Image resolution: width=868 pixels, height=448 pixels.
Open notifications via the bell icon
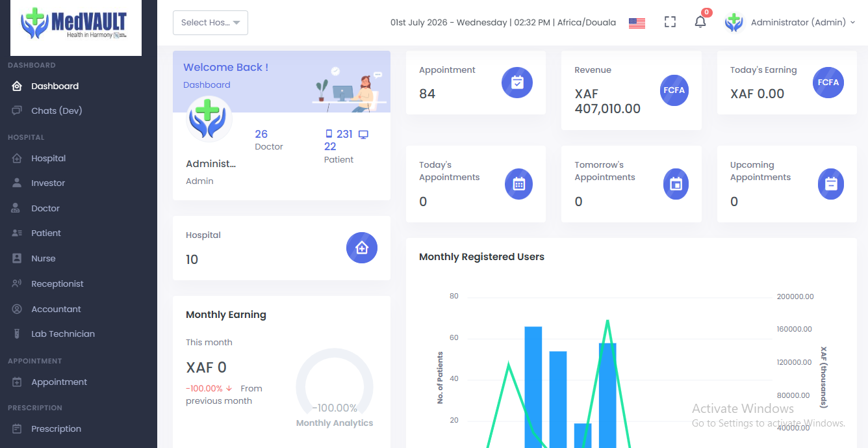click(x=700, y=22)
